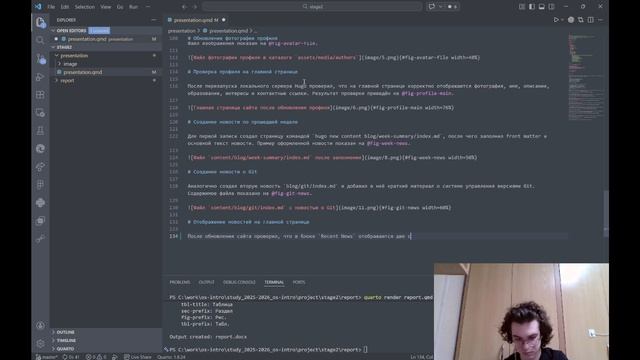Go back using the navigation arrow
Screen dimensions: 640x360
[x=184, y=7]
